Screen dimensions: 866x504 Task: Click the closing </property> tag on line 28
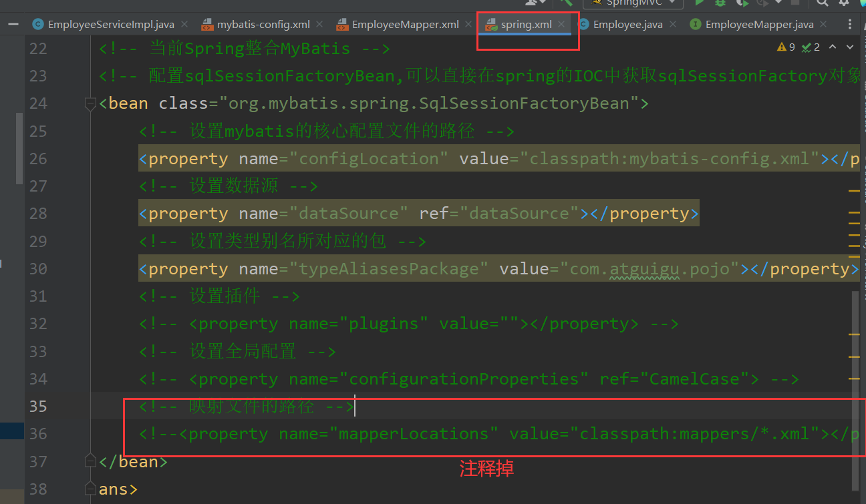[x=644, y=214]
